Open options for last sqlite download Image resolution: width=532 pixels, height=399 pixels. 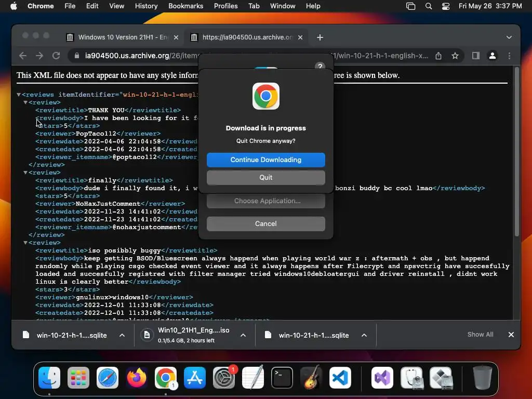(x=364, y=335)
